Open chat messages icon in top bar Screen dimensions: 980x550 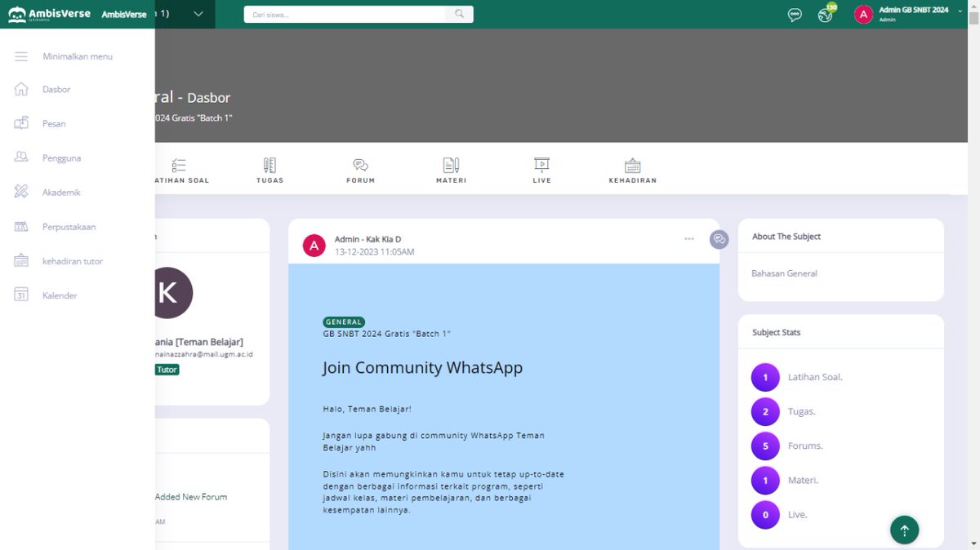(795, 15)
